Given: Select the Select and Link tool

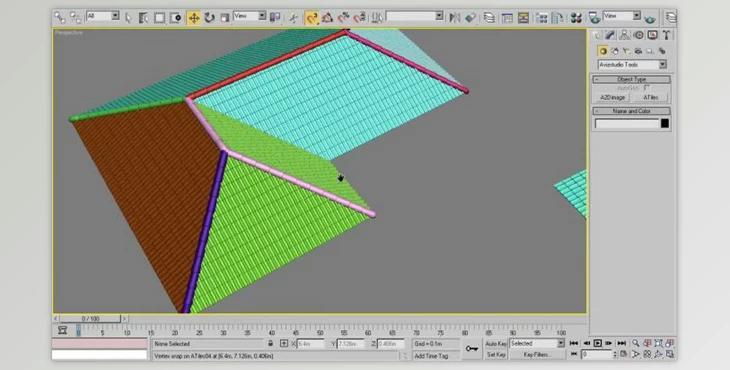Looking at the screenshot, I should (60, 18).
